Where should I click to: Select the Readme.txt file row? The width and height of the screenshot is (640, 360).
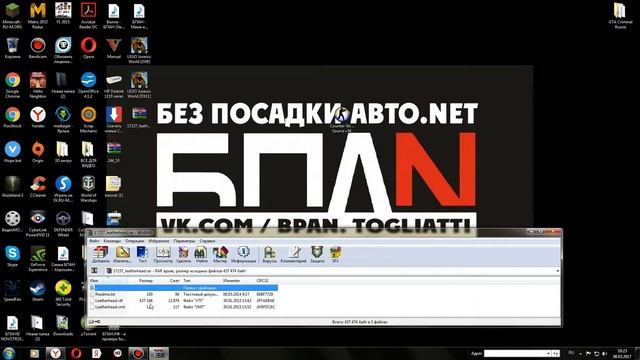coord(183,294)
